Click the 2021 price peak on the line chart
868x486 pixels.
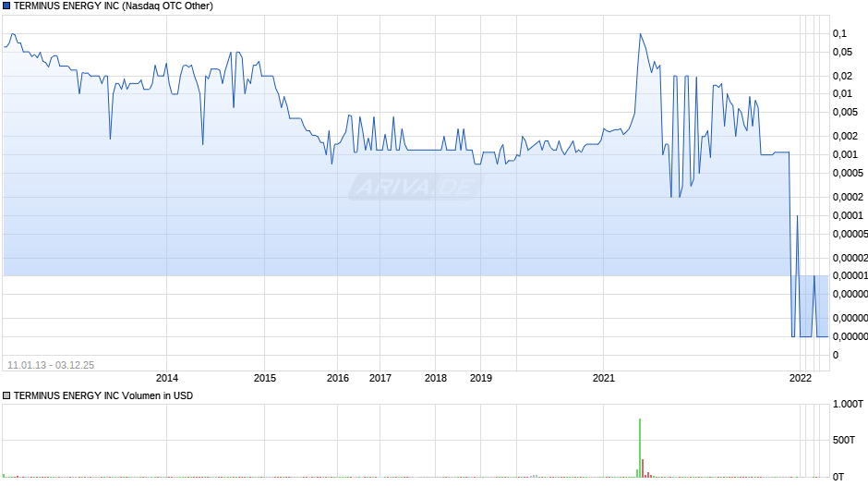[641, 34]
